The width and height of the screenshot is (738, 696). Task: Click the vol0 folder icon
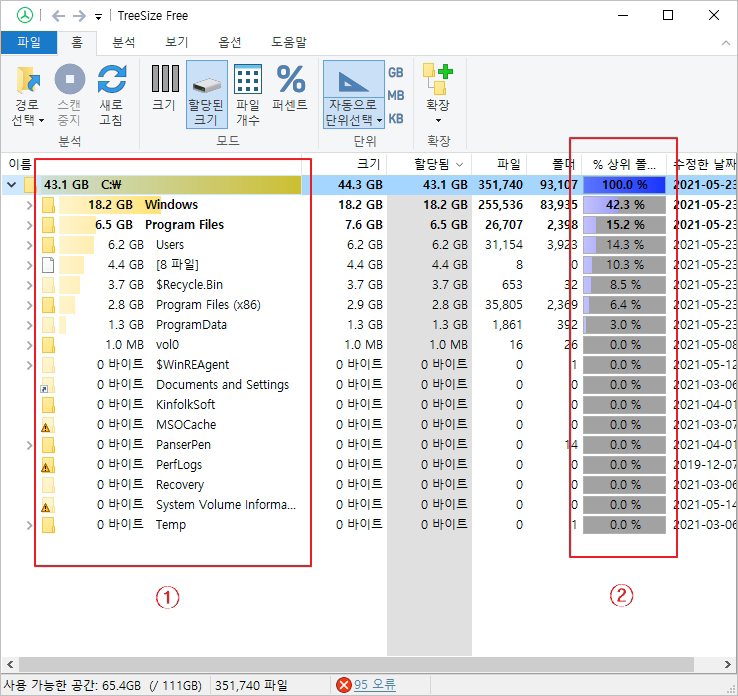[x=48, y=345]
